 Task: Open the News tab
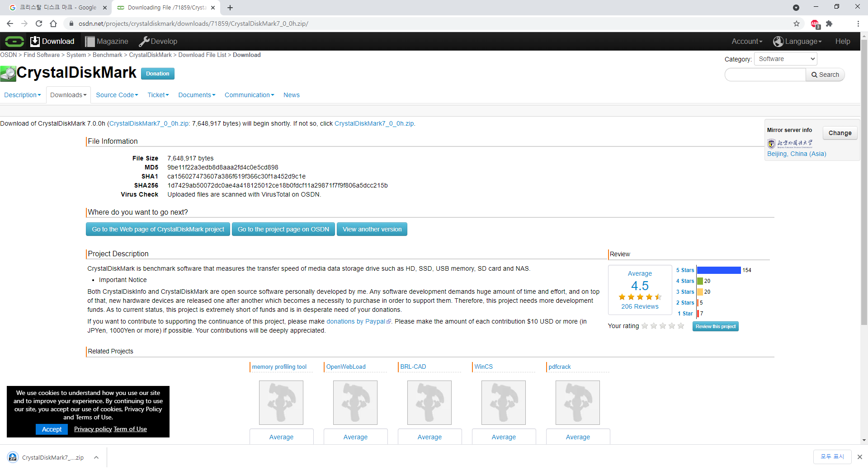(292, 95)
